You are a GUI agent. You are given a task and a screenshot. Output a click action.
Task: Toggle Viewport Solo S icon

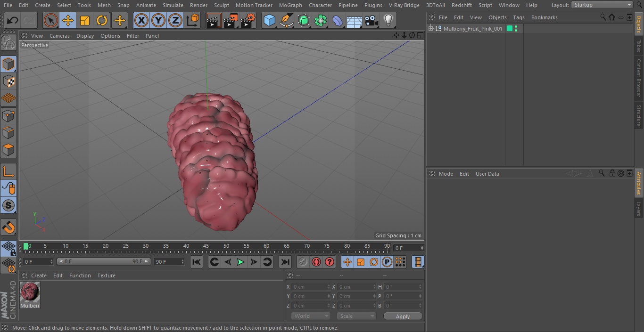point(8,205)
